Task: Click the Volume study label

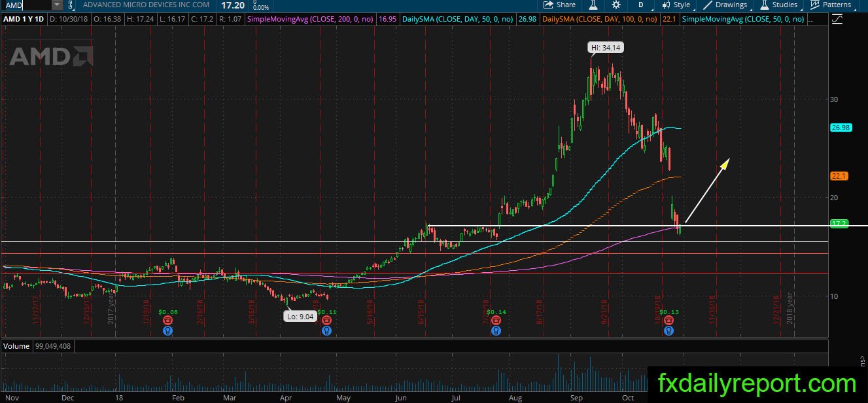Action: [x=16, y=345]
